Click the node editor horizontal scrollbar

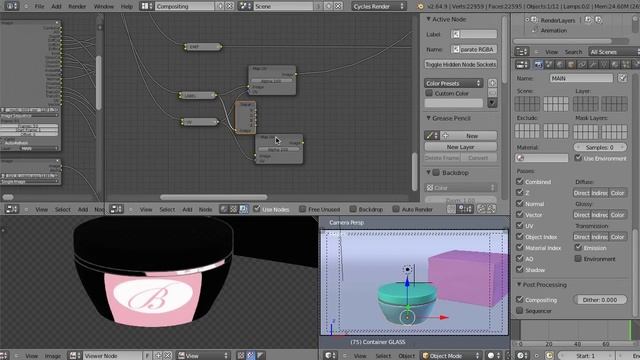[x=213, y=197]
